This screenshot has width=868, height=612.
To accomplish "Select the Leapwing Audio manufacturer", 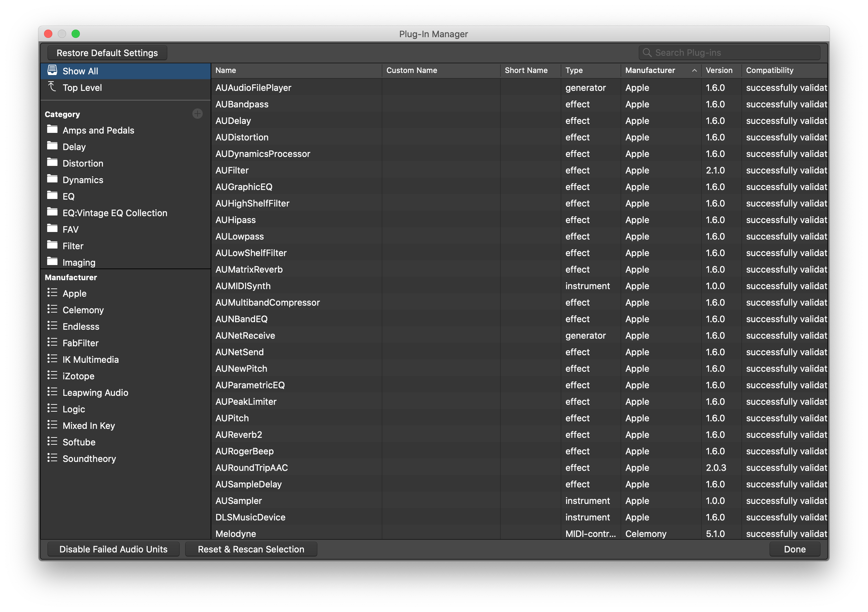I will [x=95, y=392].
